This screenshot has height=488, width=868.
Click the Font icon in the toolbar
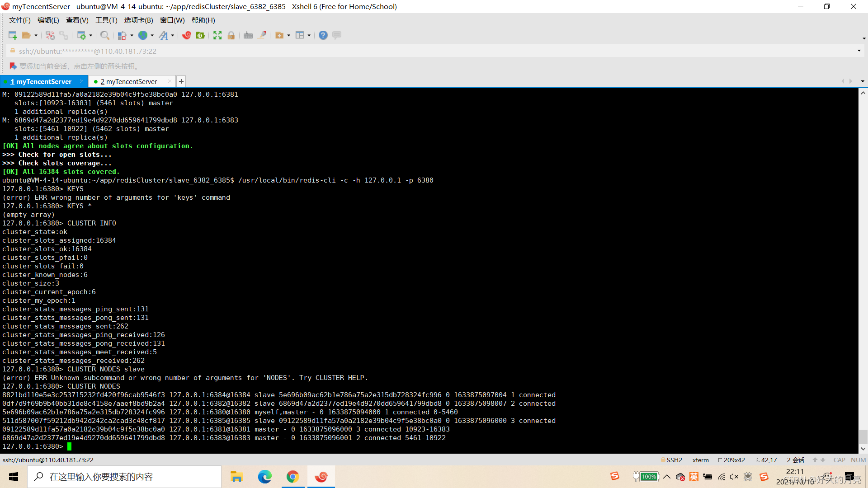[163, 35]
